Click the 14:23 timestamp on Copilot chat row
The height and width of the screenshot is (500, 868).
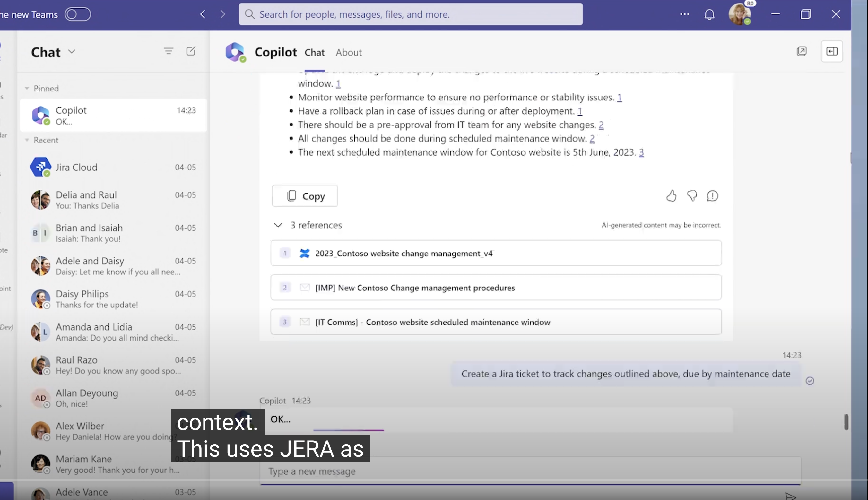tap(186, 110)
